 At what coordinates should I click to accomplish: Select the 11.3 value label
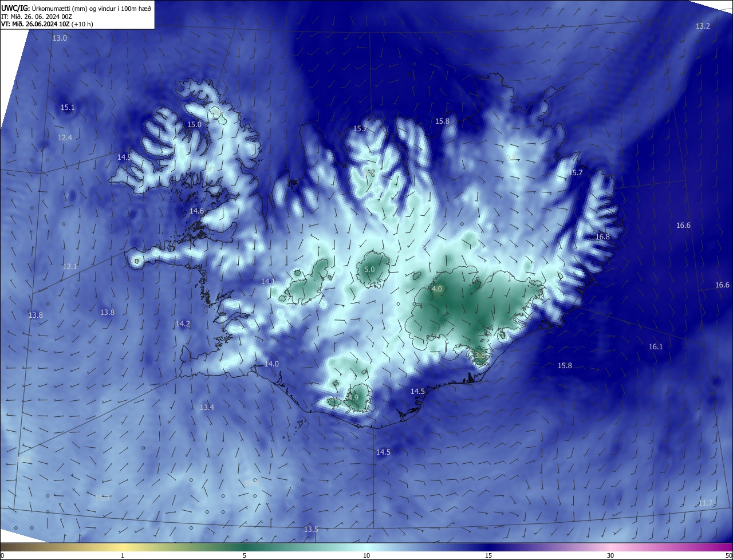pos(102,498)
